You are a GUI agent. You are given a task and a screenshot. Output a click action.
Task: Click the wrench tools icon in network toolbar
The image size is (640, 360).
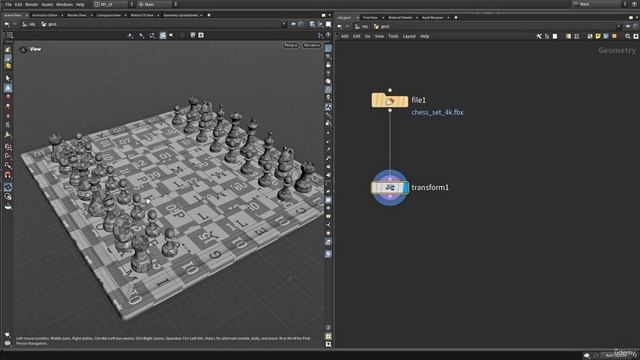click(x=539, y=36)
